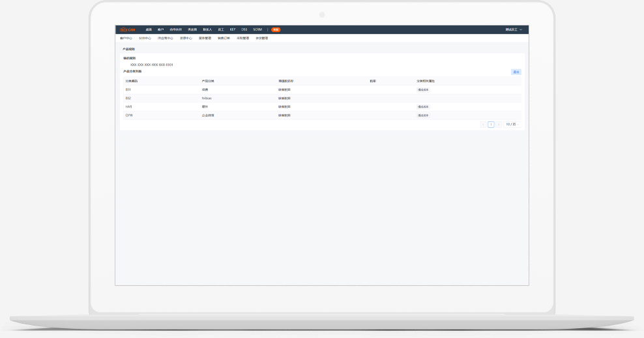Screen dimensions: 644x338
Task: Select page 1 in the pagination
Action: pos(491,124)
